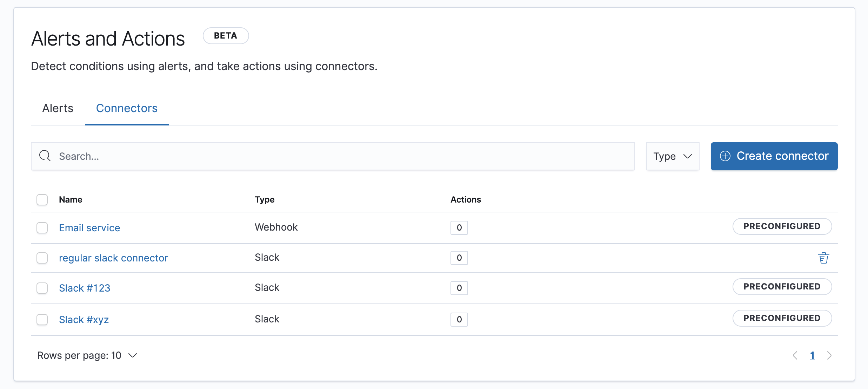This screenshot has width=868, height=389.
Task: Open the Type filter dropdown
Action: pyautogui.click(x=673, y=156)
